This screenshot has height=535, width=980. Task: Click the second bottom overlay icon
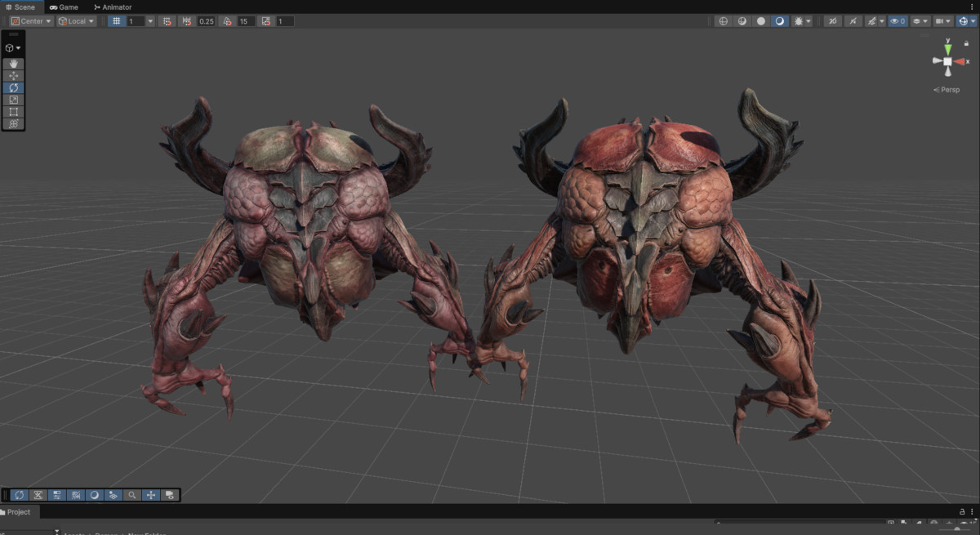[x=38, y=495]
